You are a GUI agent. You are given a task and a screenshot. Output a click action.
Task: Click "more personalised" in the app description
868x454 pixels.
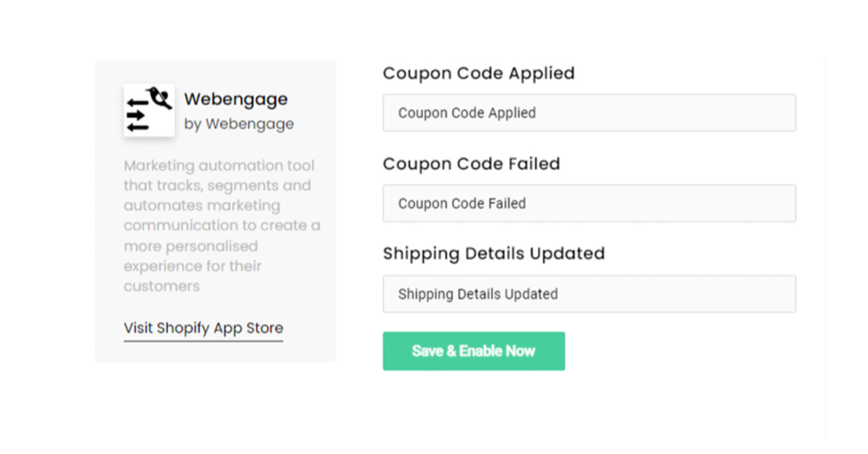tap(190, 246)
